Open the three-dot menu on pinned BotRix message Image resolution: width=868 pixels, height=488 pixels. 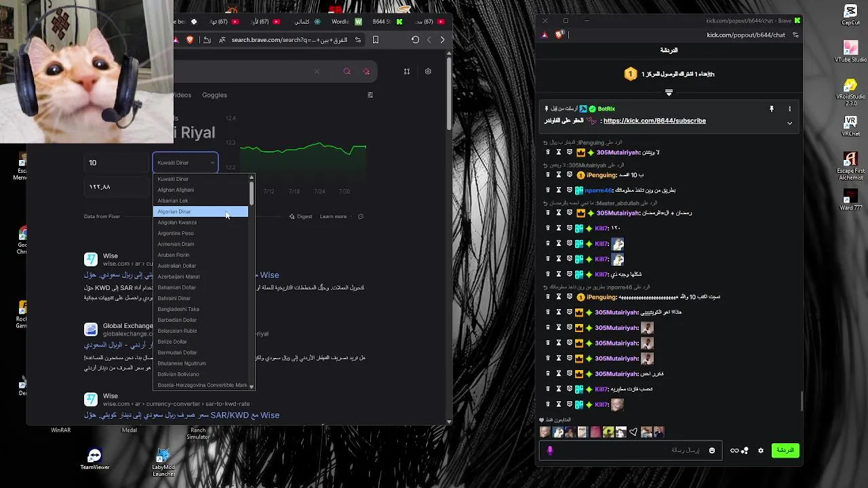point(789,108)
